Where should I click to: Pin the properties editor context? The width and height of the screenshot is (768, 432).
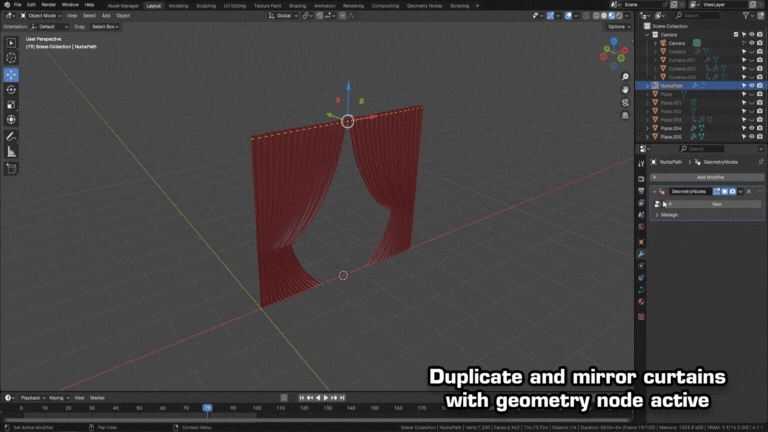[x=760, y=162]
